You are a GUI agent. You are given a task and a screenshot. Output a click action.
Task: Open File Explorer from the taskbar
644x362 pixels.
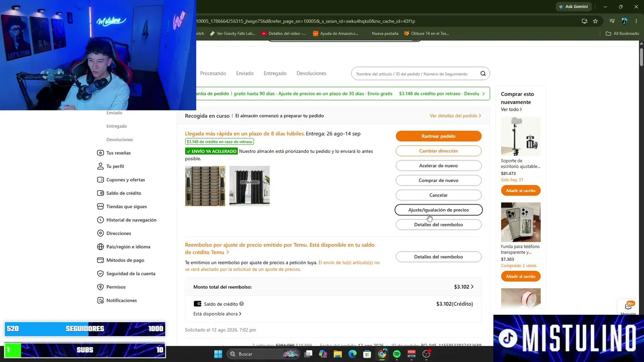(338, 354)
